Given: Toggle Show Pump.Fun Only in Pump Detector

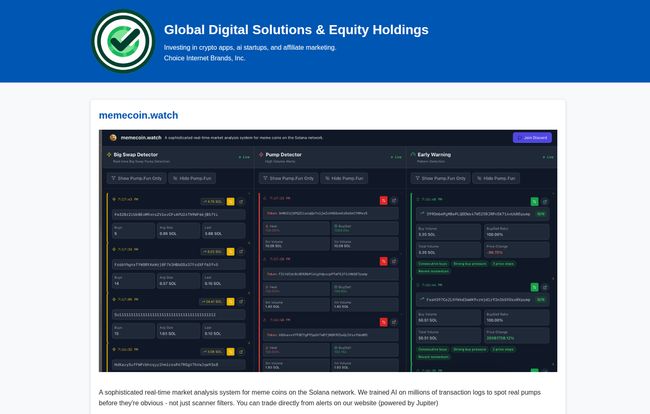Looking at the screenshot, I should pos(289,178).
